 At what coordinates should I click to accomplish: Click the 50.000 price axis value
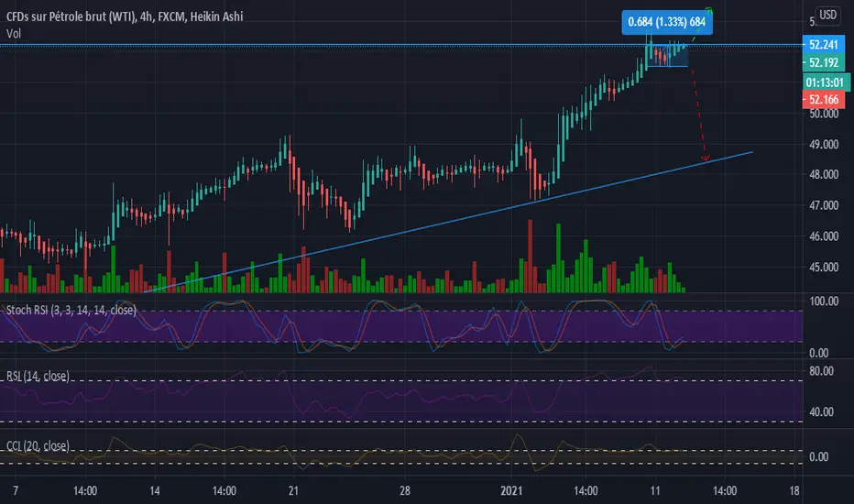point(824,114)
